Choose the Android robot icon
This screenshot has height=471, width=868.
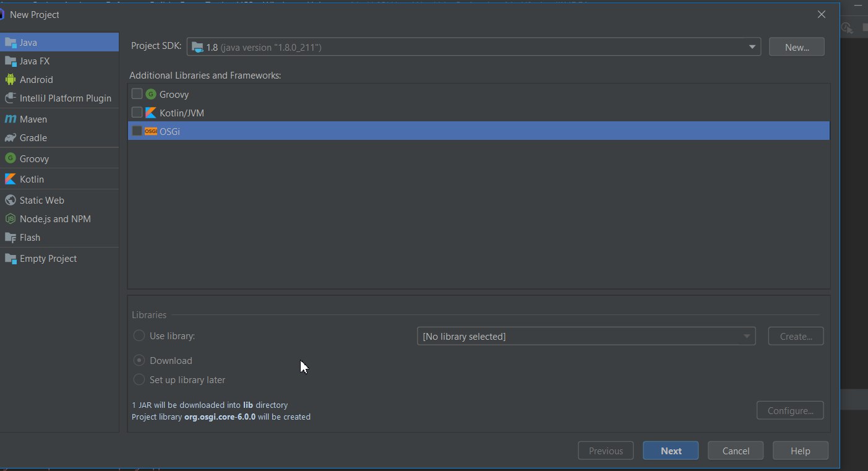tap(10, 79)
